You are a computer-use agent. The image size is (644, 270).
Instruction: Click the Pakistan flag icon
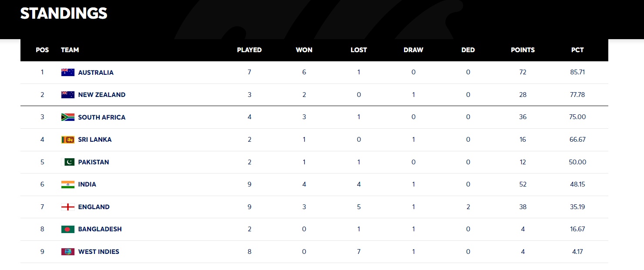68,162
